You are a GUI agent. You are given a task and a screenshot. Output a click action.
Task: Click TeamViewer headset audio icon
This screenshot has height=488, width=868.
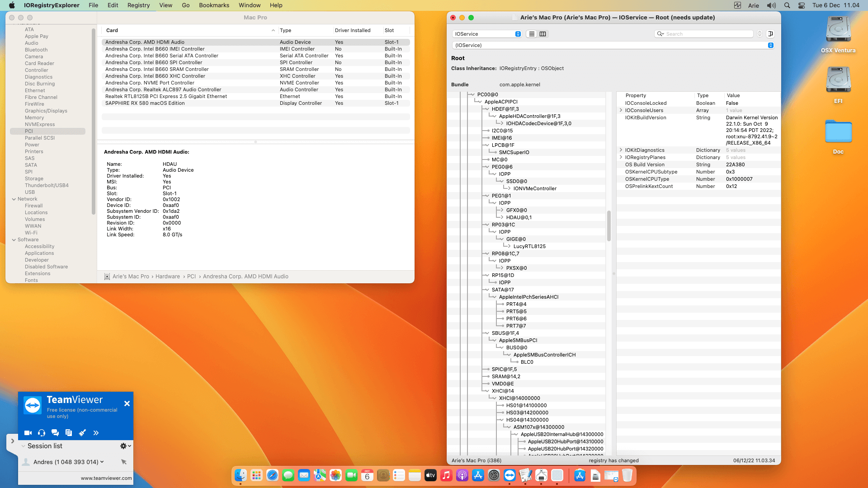[42, 433]
